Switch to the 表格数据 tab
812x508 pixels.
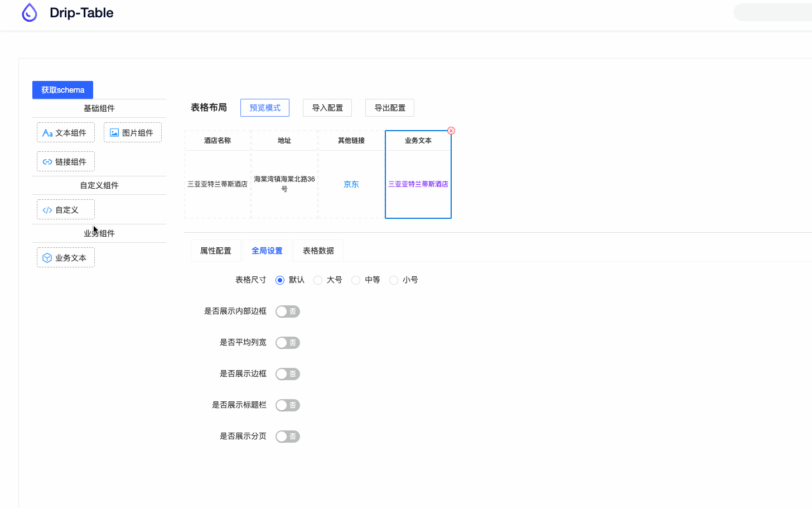point(318,251)
